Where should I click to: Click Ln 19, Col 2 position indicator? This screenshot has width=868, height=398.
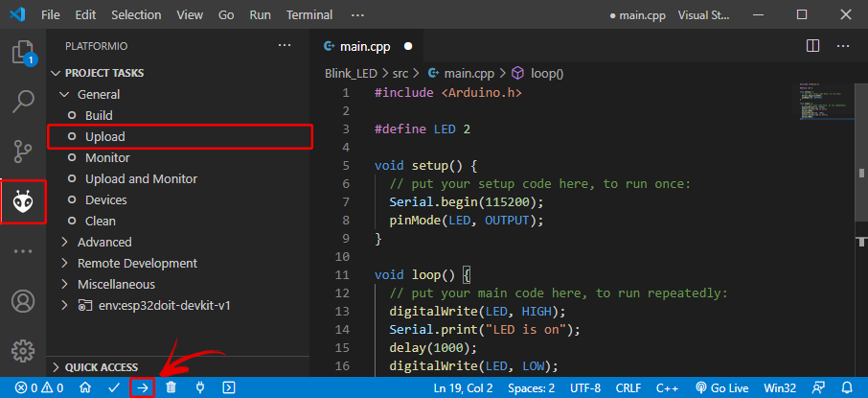[x=463, y=387]
